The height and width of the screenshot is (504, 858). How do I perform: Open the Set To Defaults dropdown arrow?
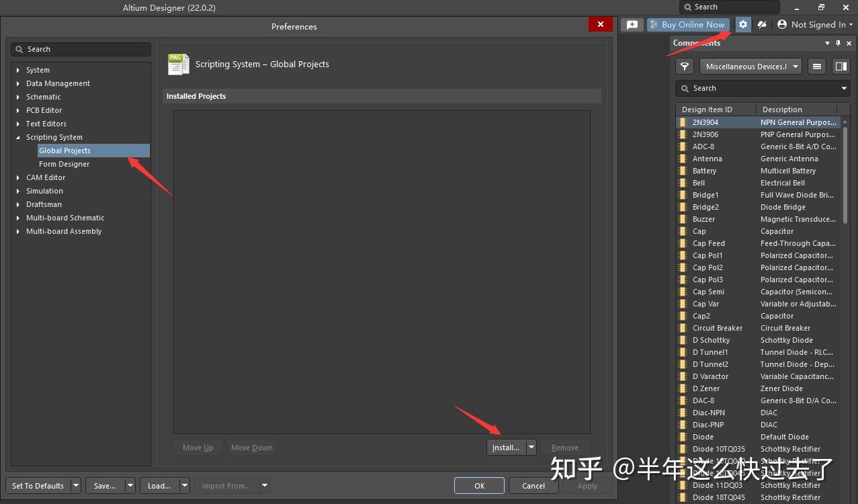[x=75, y=485]
